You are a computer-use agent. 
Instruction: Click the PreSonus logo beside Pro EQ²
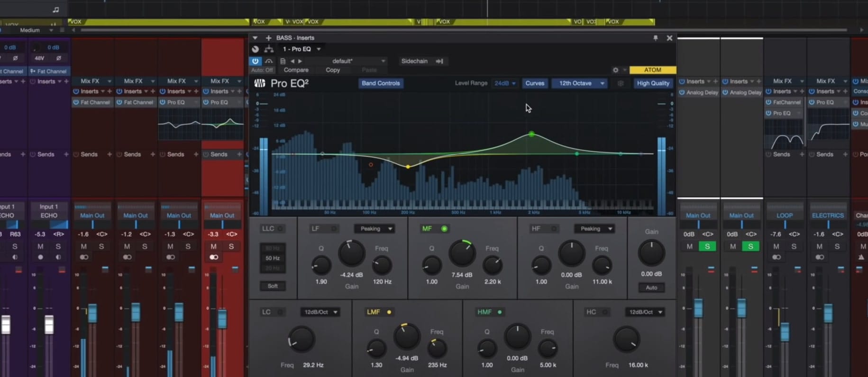tap(259, 83)
